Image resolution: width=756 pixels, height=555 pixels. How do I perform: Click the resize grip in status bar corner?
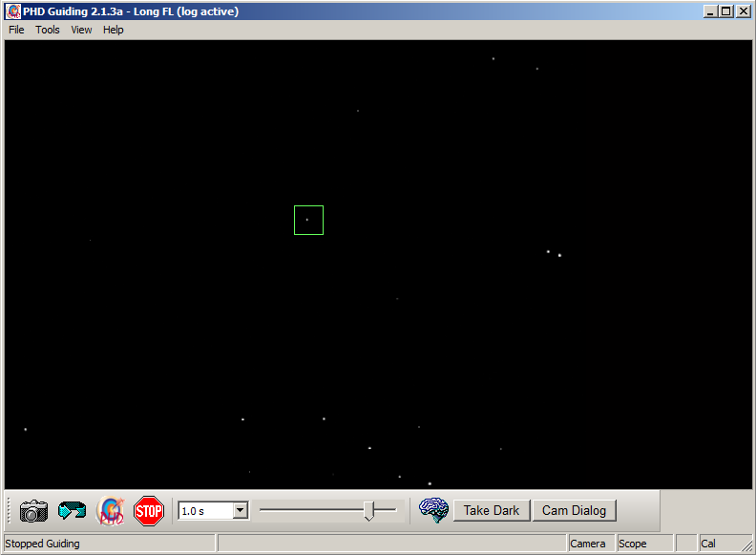point(745,545)
